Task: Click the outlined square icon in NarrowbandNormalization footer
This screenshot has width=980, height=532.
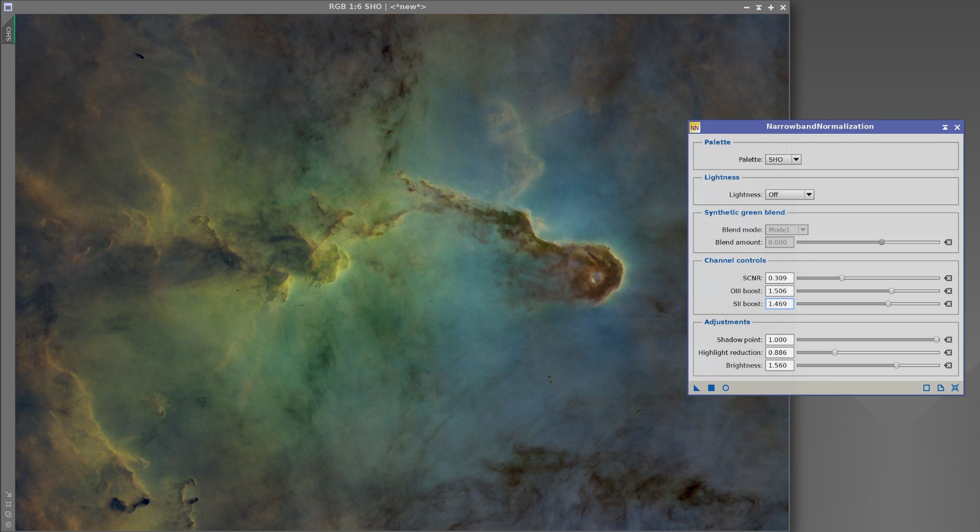Action: [926, 388]
